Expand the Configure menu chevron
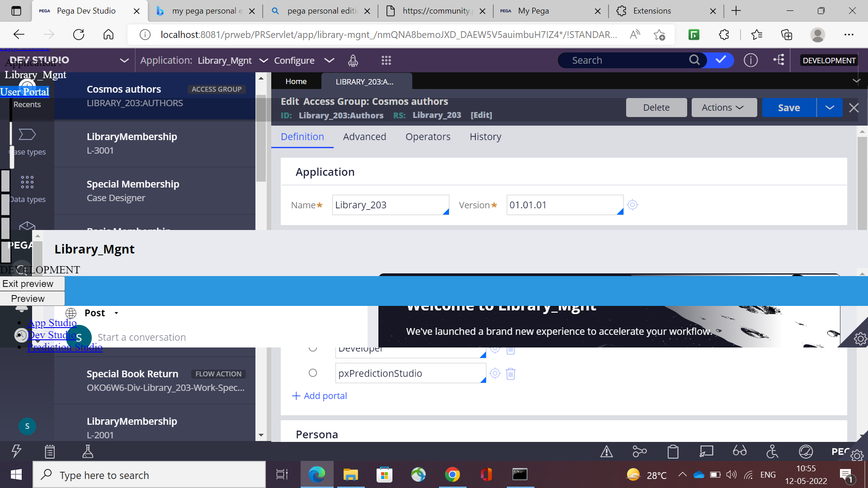This screenshot has height=488, width=868. (330, 60)
